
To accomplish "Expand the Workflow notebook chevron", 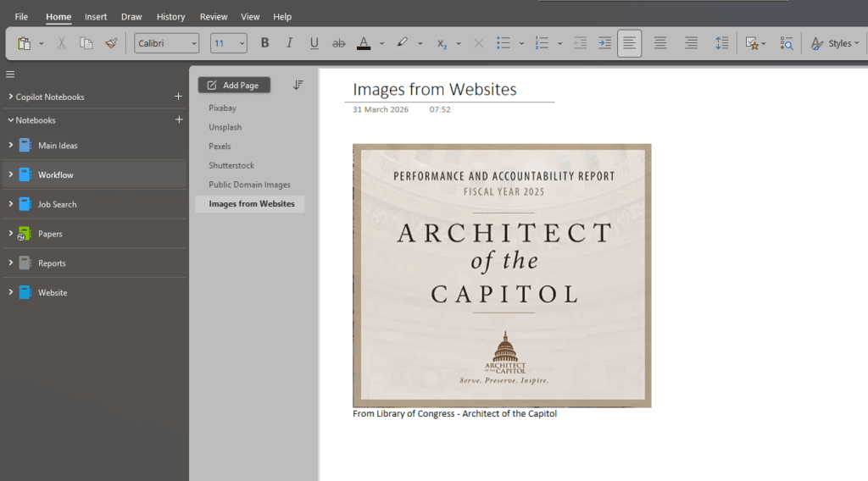I will coord(10,174).
